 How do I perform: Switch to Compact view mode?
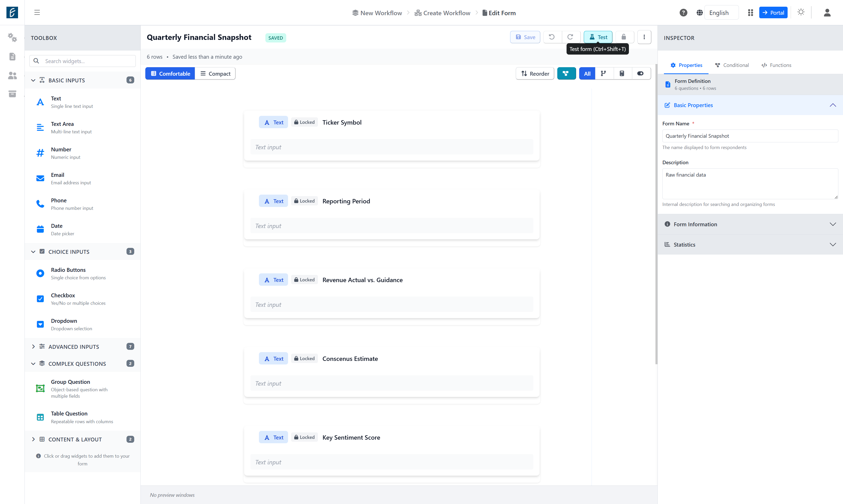[215, 73]
